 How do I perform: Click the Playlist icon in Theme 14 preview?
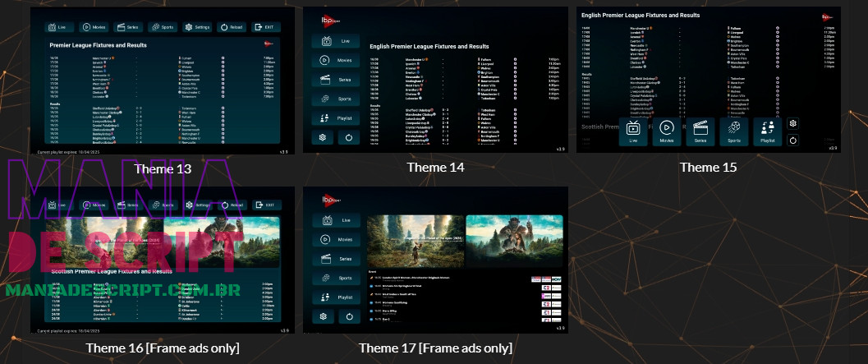335,118
